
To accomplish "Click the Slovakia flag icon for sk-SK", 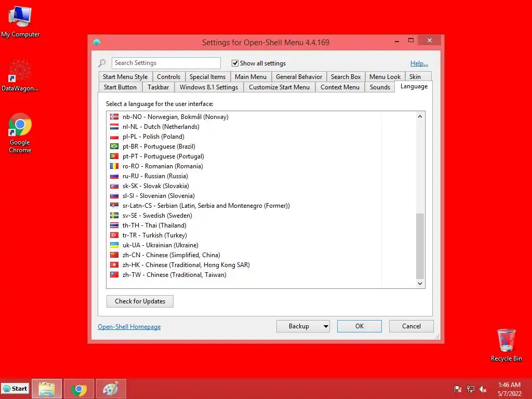I will (114, 186).
